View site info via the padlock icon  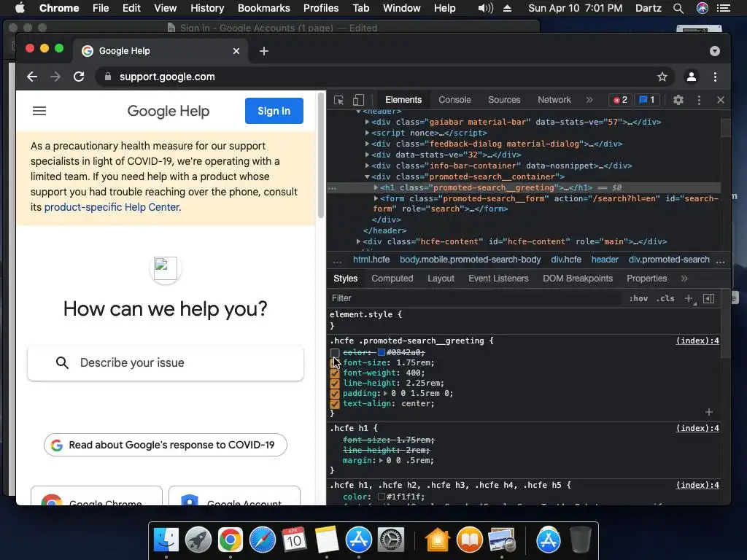click(108, 77)
